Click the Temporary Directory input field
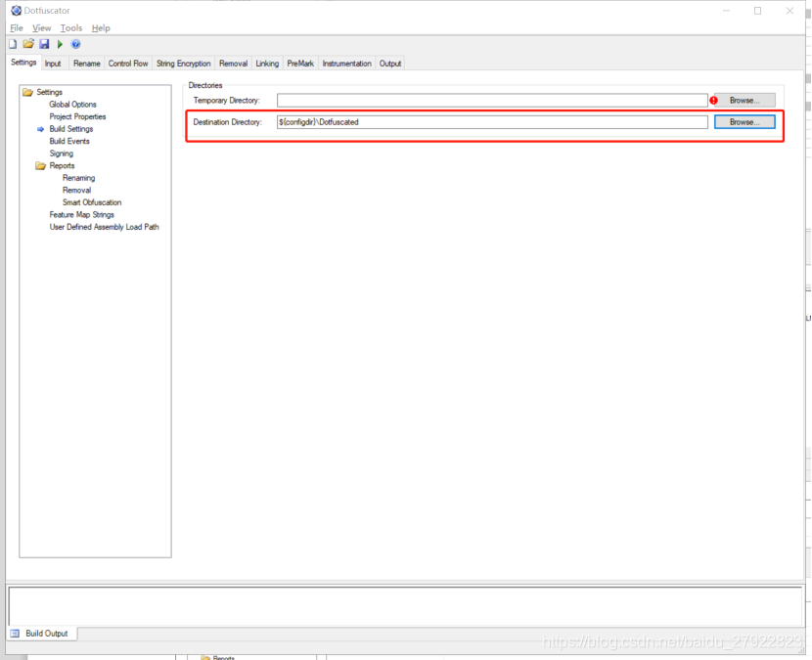The height and width of the screenshot is (660, 812). point(492,101)
